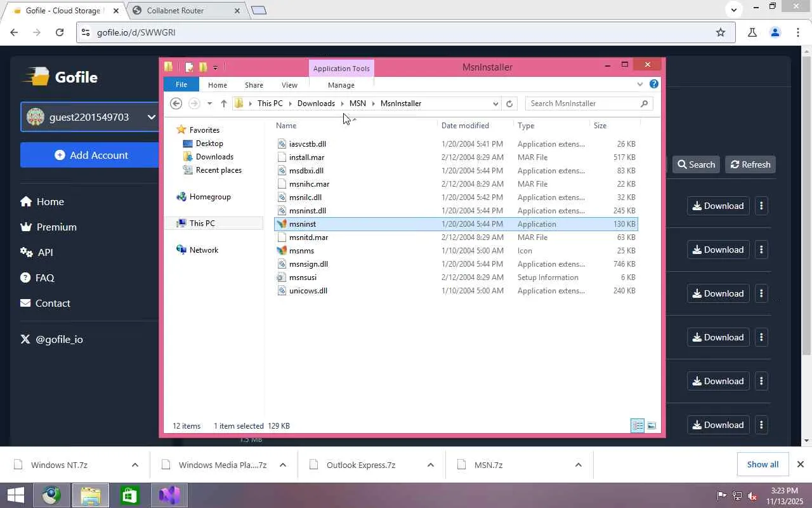Image resolution: width=812 pixels, height=508 pixels.
Task: Click the purple Visual Studio taskbar icon
Action: tap(169, 495)
